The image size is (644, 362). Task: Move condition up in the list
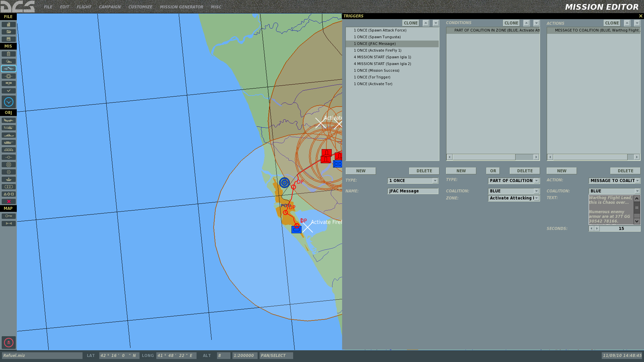click(526, 23)
